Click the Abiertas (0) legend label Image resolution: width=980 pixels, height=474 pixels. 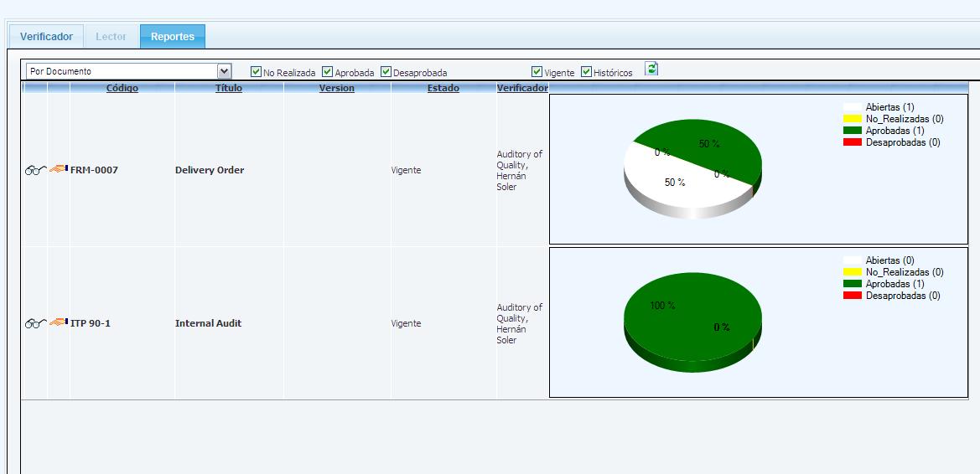[890, 260]
